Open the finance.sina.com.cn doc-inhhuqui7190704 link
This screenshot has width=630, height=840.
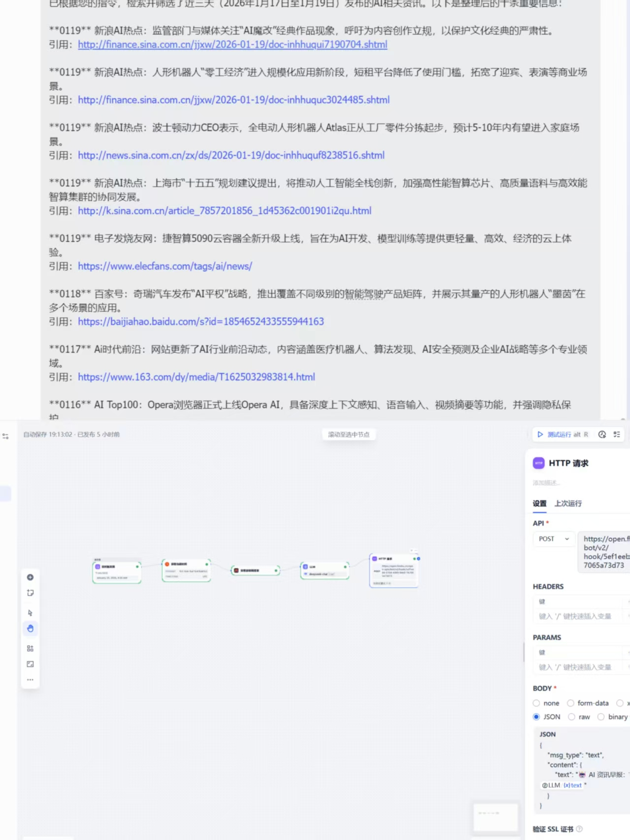[232, 44]
